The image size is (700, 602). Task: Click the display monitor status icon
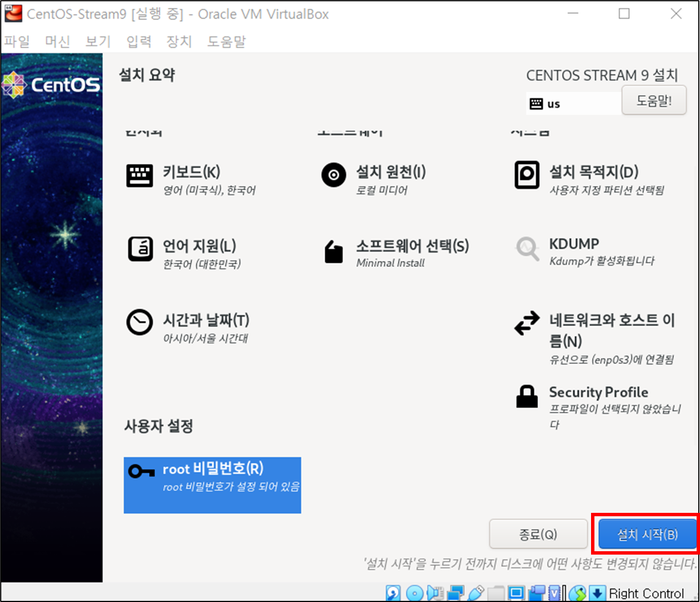[x=516, y=593]
